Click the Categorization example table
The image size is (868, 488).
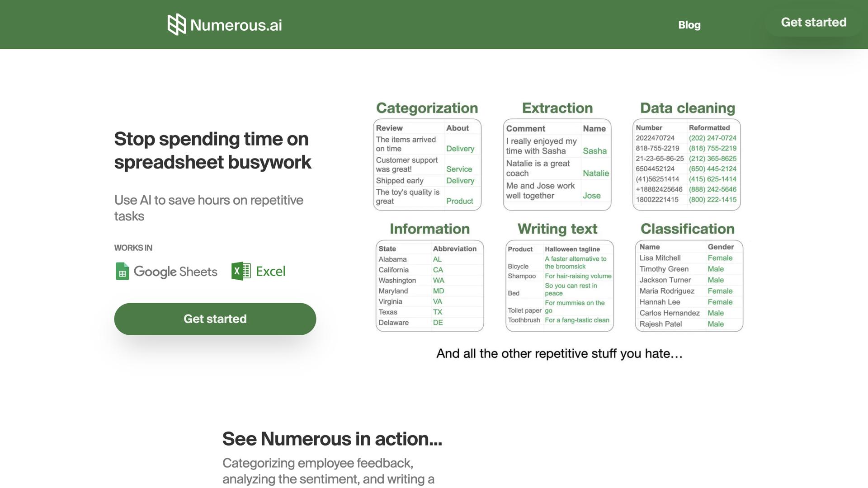tap(427, 165)
